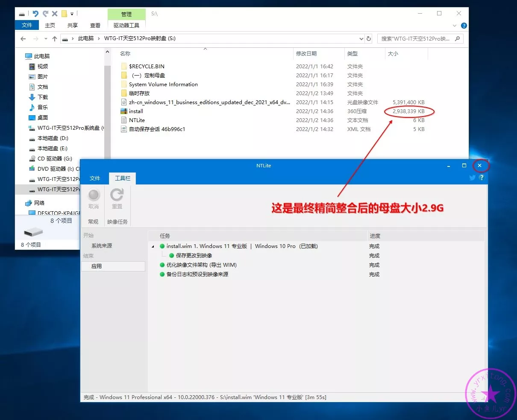Select 下载 in the navigation pane

[x=43, y=97]
